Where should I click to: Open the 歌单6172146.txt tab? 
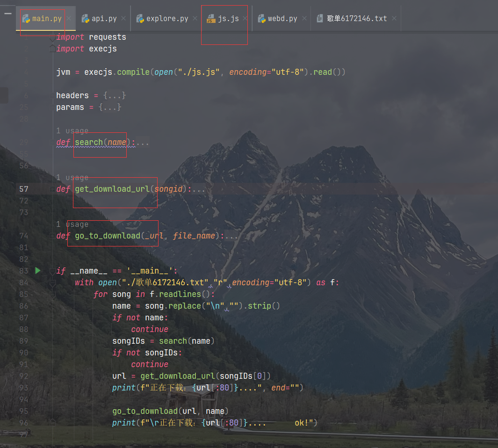click(x=357, y=18)
